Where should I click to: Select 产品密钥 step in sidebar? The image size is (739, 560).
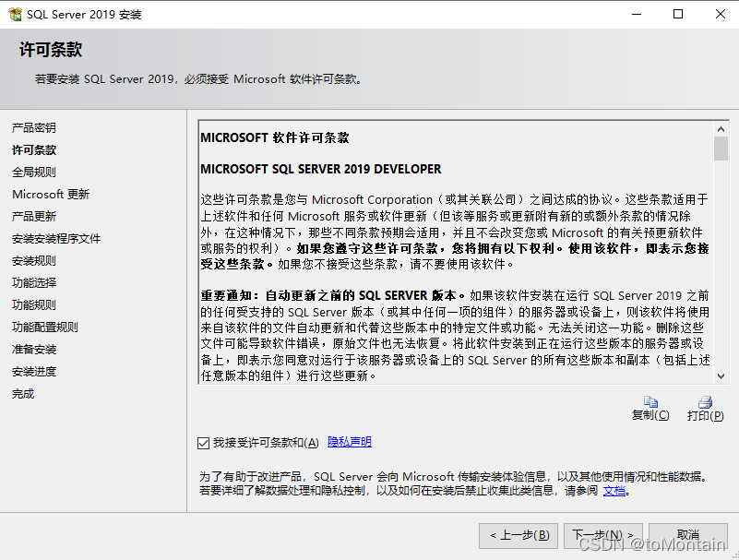click(34, 127)
